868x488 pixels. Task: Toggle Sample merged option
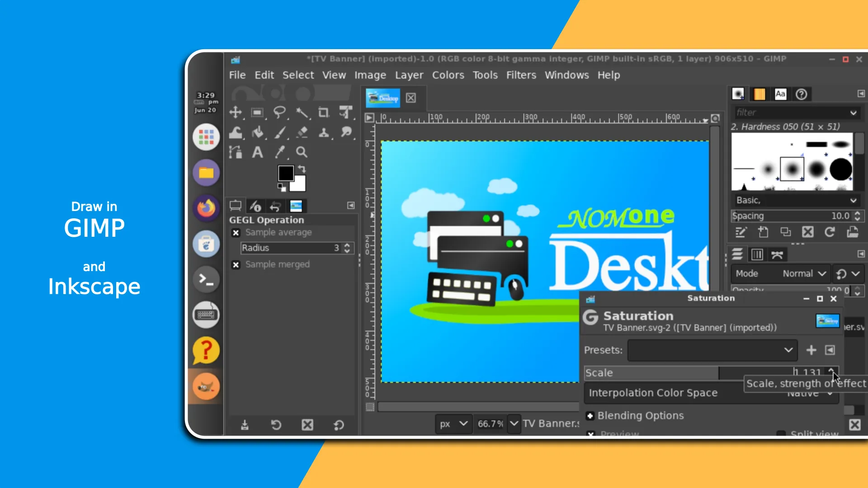point(236,264)
